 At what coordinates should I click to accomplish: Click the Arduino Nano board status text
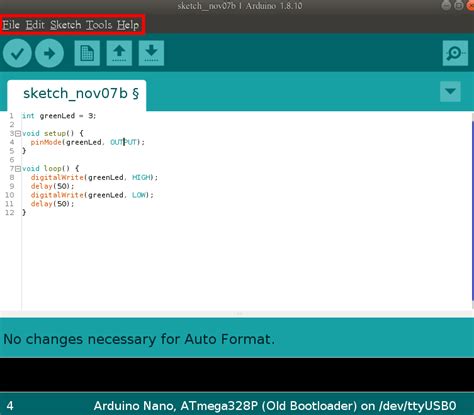click(x=275, y=406)
